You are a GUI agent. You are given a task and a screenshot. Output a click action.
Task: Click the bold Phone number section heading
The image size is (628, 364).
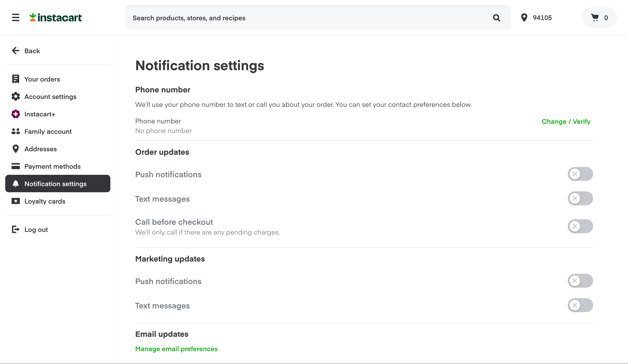[163, 90]
